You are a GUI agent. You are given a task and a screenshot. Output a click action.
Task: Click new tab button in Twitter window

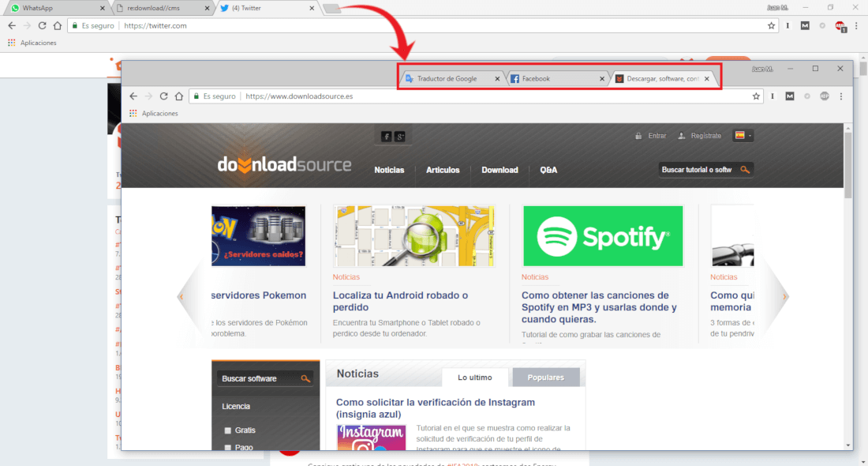click(331, 9)
